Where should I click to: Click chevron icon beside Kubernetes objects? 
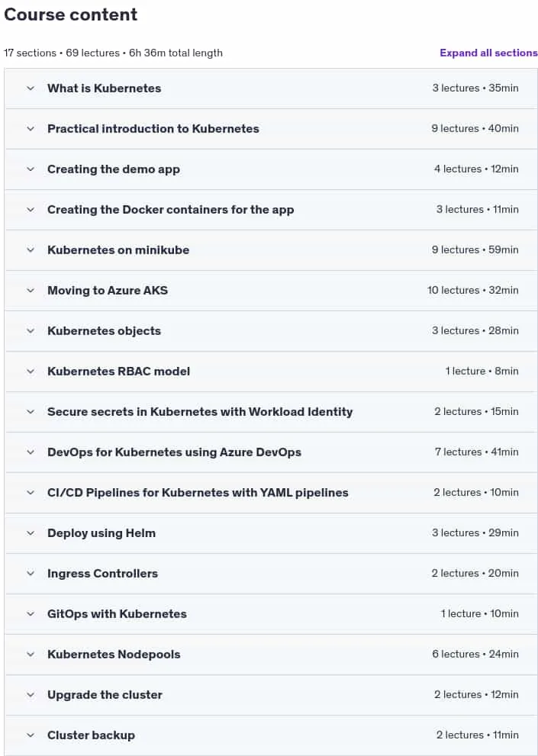point(31,331)
